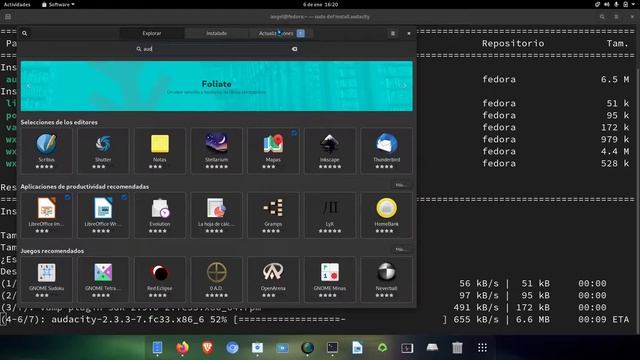Click the search field containing 'aud'

pyautogui.click(x=216, y=49)
